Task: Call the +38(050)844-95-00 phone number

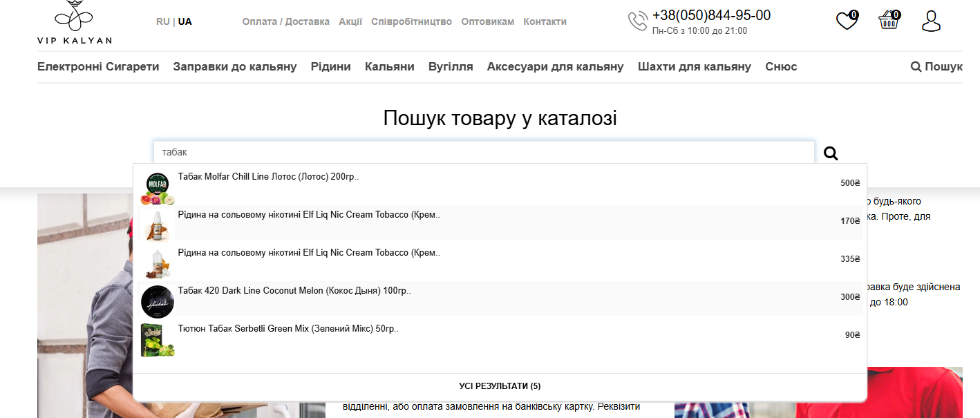Action: [x=711, y=15]
